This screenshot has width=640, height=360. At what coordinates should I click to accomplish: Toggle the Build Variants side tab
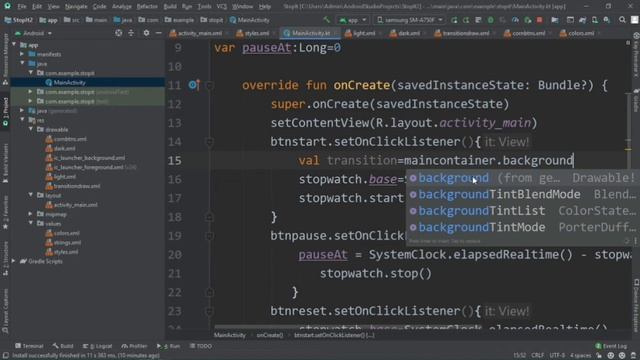[5, 163]
